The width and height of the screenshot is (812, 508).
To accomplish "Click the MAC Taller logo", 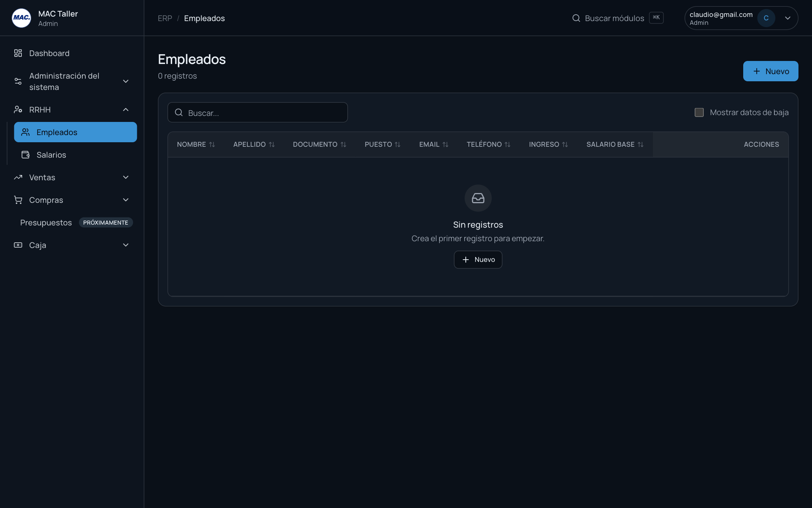I will (21, 18).
